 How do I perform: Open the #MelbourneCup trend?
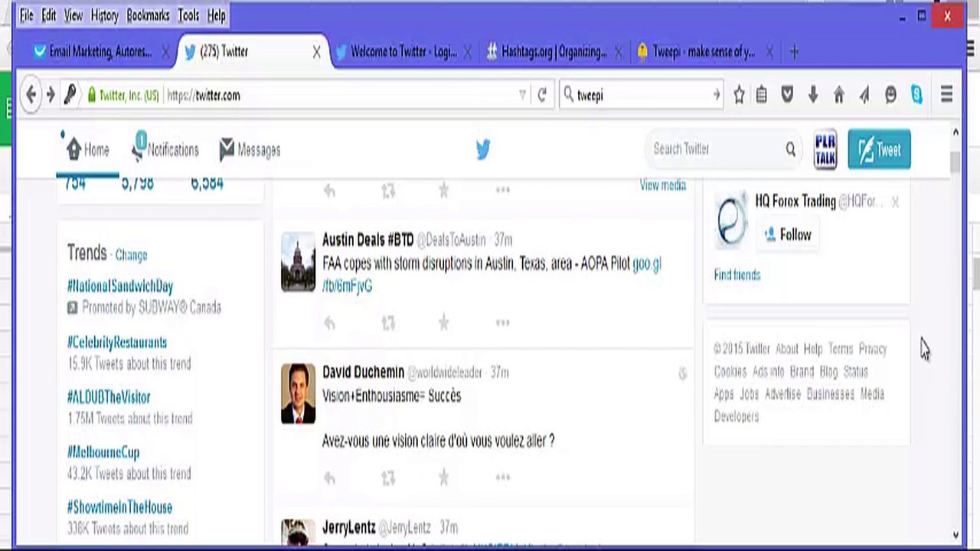pyautogui.click(x=103, y=452)
